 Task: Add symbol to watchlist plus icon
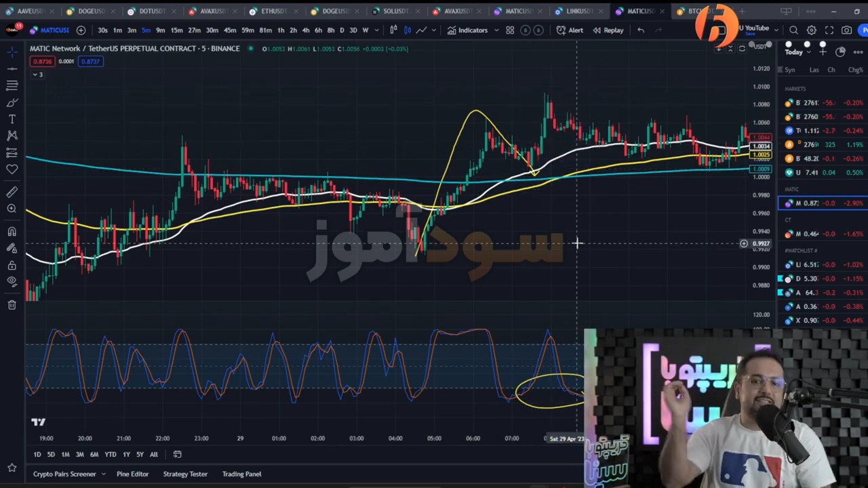click(x=823, y=52)
